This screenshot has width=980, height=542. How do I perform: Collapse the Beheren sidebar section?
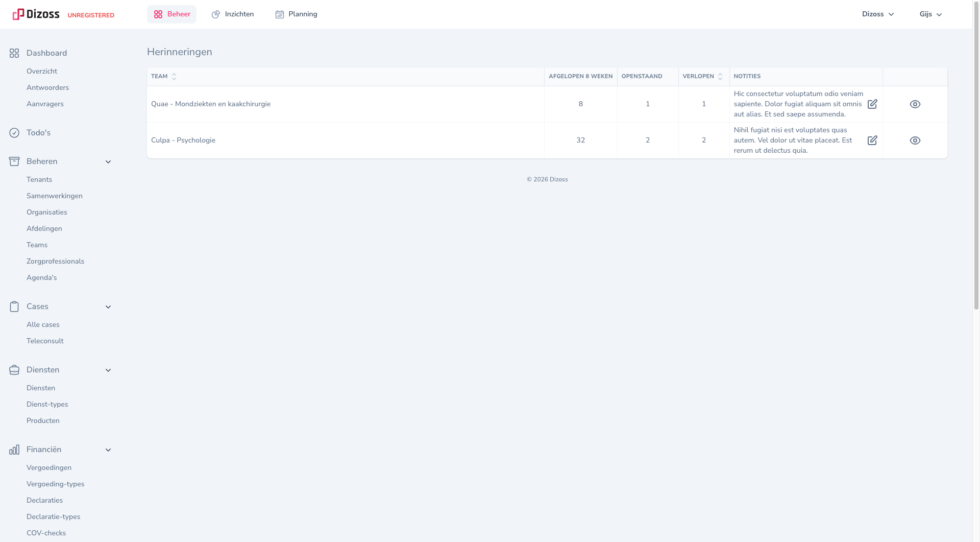[x=108, y=162]
